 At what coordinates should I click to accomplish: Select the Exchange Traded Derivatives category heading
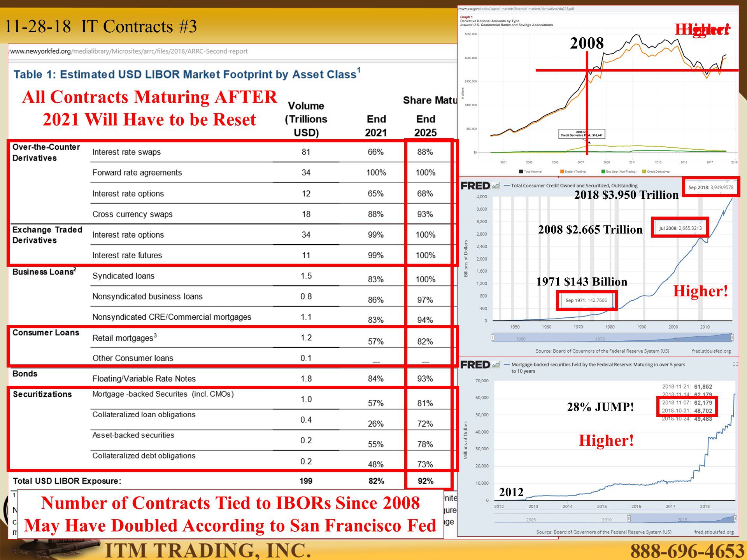pyautogui.click(x=47, y=235)
